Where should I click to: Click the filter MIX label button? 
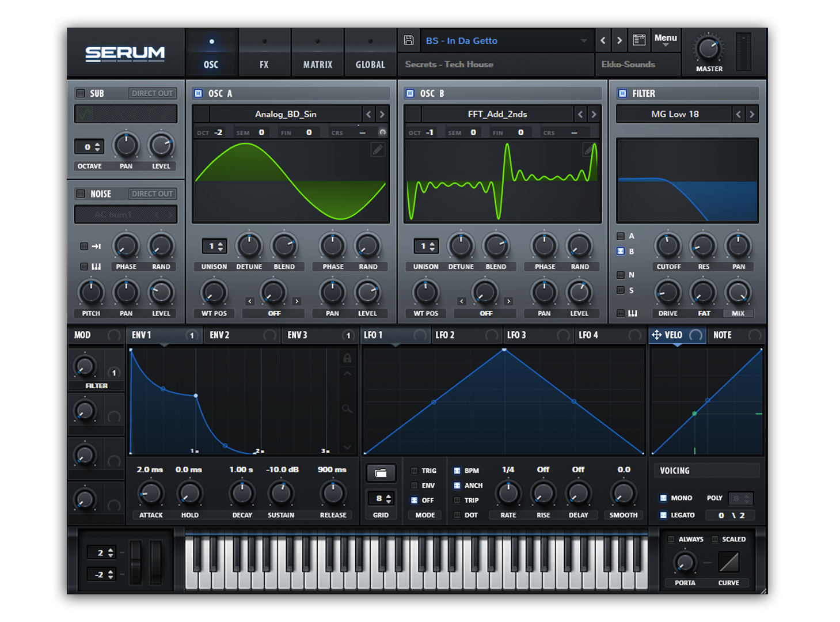click(738, 313)
